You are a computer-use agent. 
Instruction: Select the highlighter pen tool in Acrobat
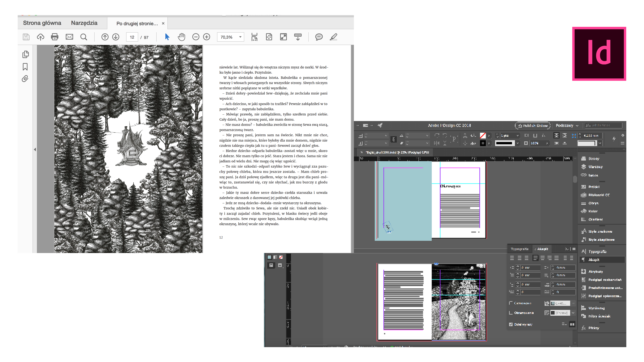(x=334, y=37)
